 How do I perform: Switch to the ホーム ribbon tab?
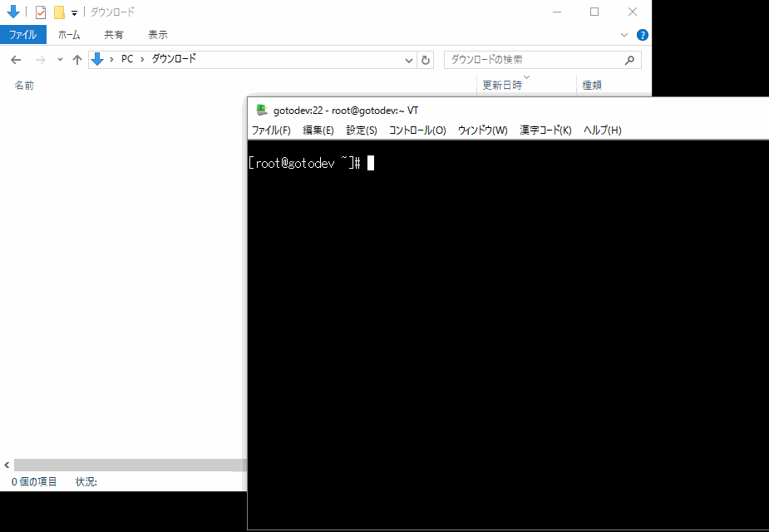coord(69,35)
